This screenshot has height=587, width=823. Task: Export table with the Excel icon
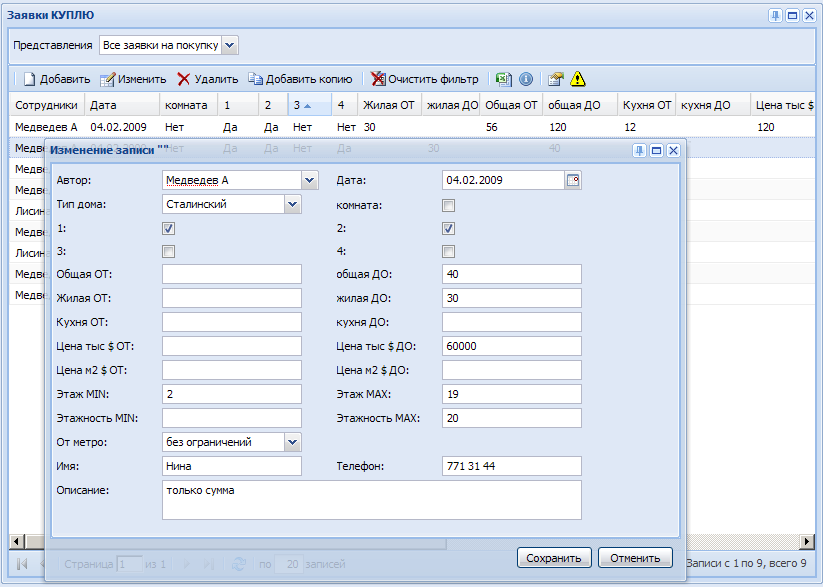coord(503,79)
